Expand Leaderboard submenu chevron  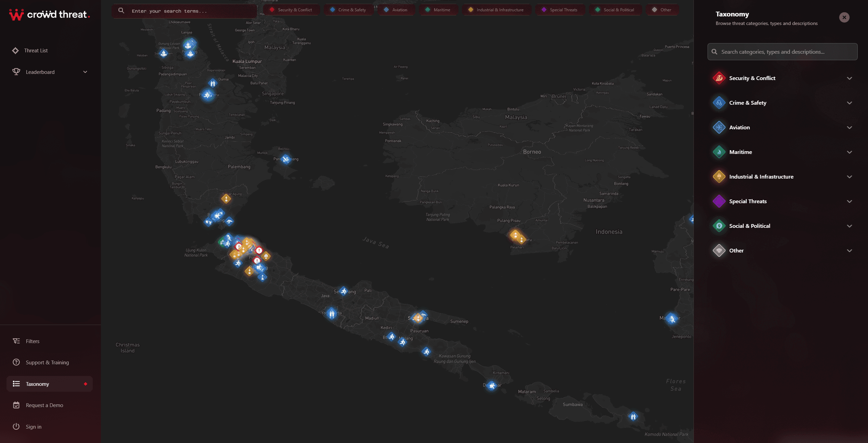[x=85, y=72]
